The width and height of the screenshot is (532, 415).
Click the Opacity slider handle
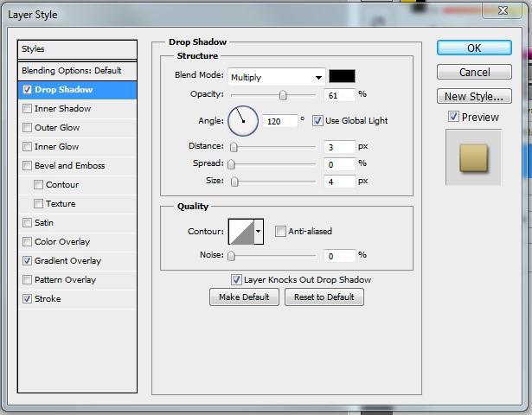pos(283,95)
